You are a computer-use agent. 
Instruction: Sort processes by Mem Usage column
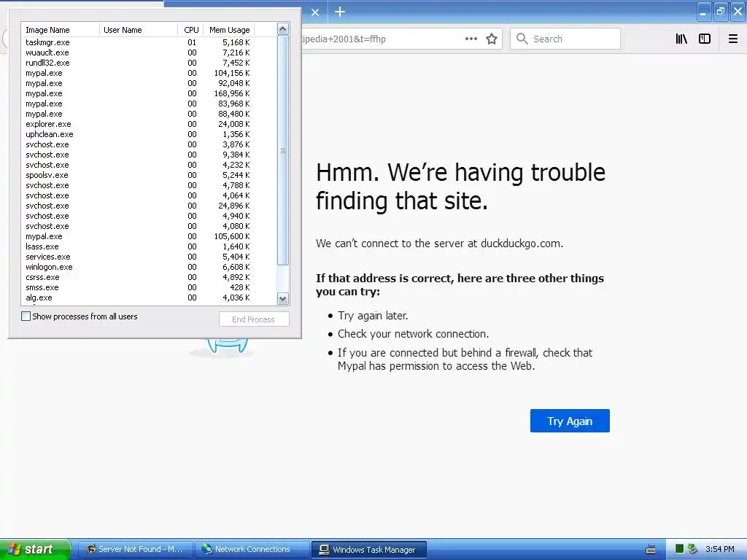click(x=229, y=29)
